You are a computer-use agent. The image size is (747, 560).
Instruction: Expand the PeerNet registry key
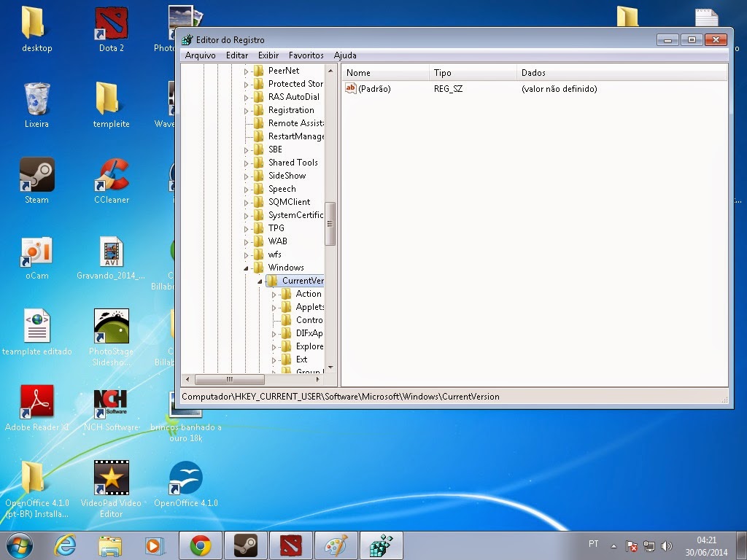[247, 71]
